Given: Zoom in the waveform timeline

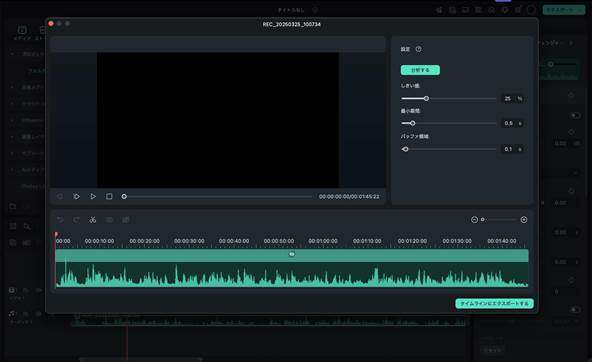Looking at the screenshot, I should pyautogui.click(x=524, y=220).
